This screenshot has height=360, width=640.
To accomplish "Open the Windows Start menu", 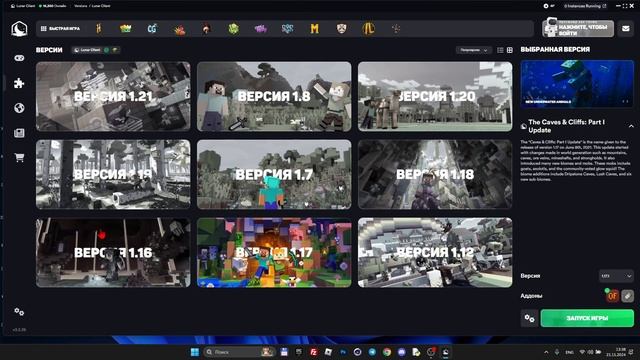I will [x=195, y=352].
